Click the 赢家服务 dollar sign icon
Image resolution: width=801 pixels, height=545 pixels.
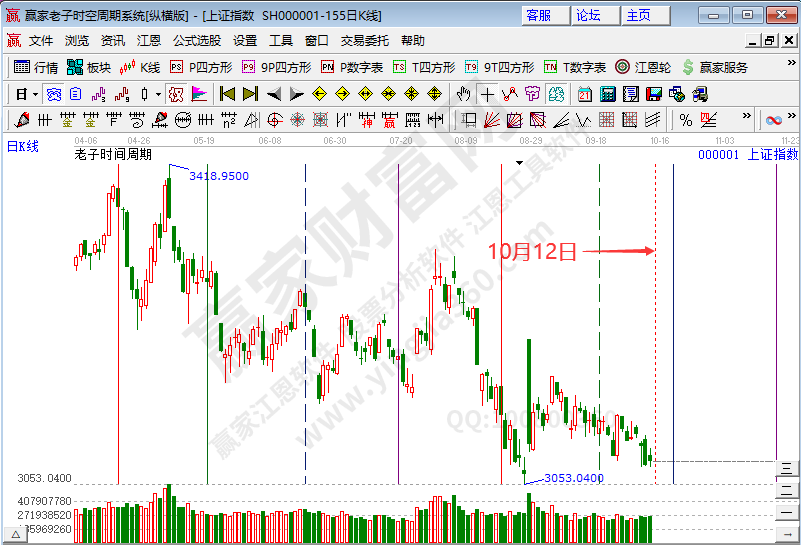pyautogui.click(x=688, y=67)
